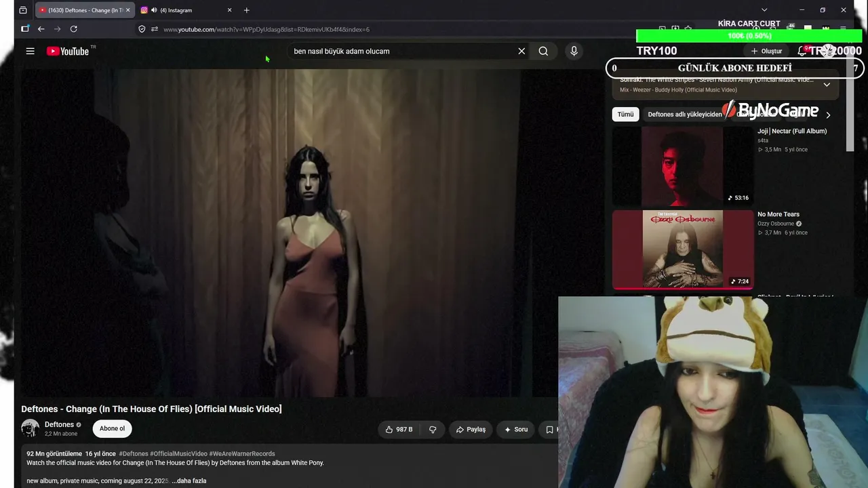868x488 pixels.
Task: Mute the Instagram tab audio icon
Action: [x=154, y=10]
